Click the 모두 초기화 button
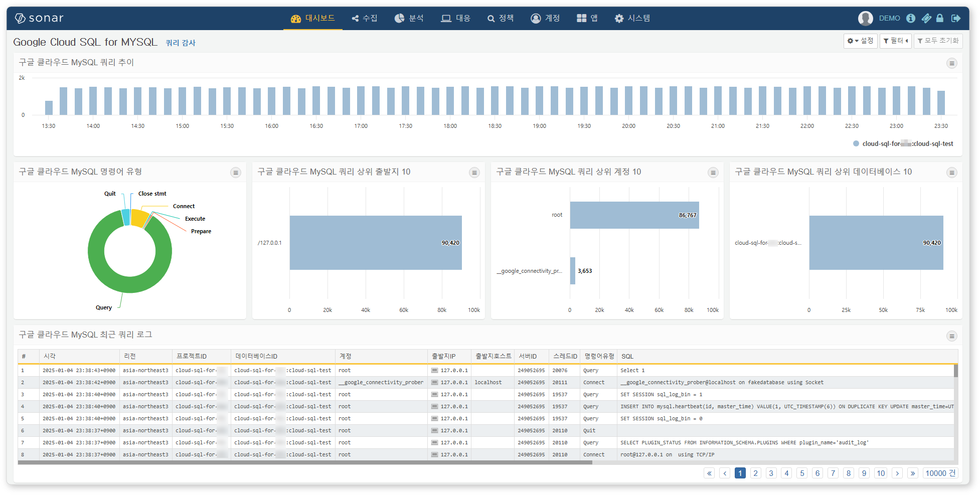The width and height of the screenshot is (980, 495). [x=938, y=41]
